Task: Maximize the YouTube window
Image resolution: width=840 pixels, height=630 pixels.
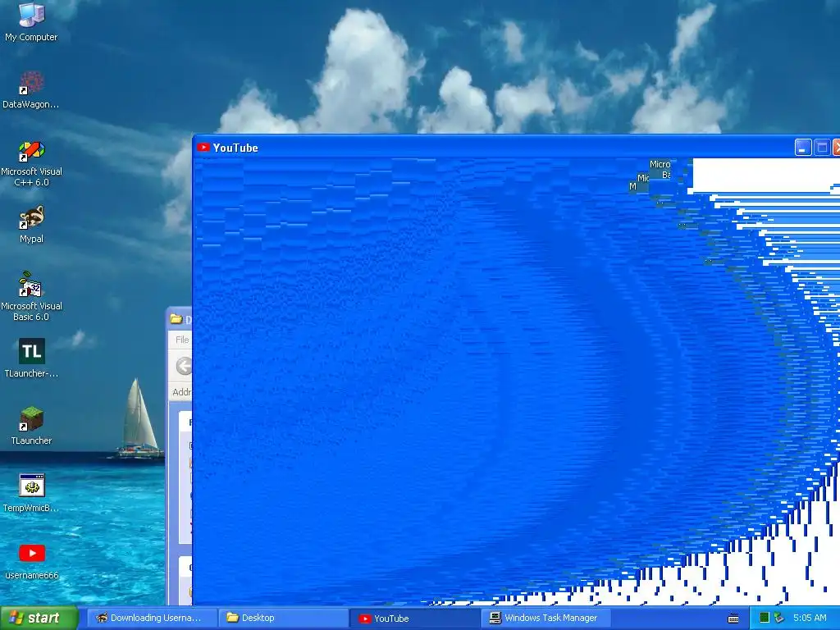Action: tap(822, 148)
